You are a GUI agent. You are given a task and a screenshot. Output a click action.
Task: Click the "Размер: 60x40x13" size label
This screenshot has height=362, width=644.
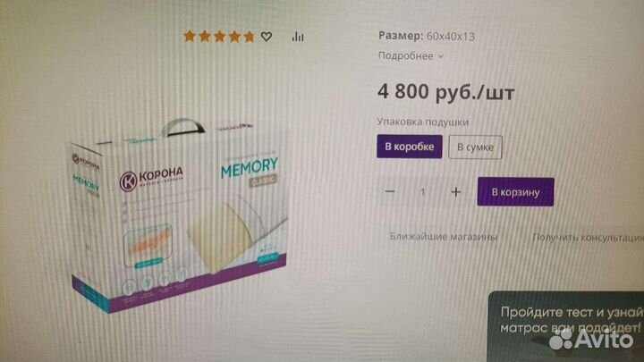click(x=427, y=36)
